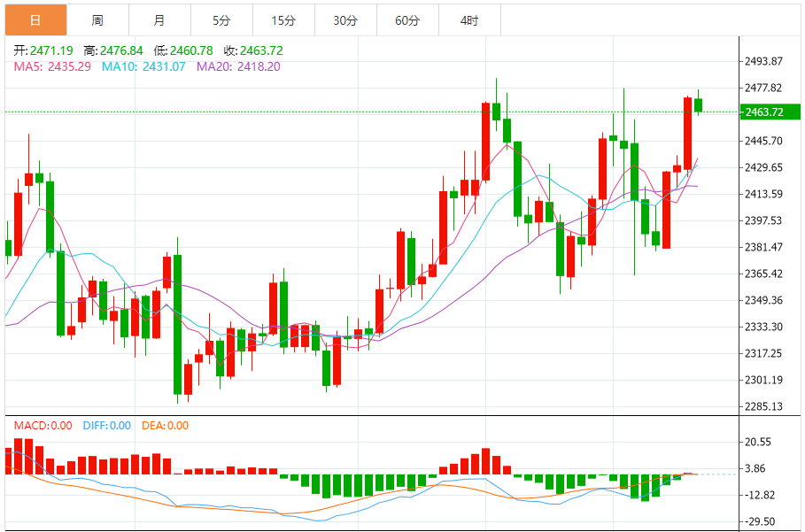This screenshot has width=805, height=532.
Task: Click the 3.86 MACD axis label
Action: pos(755,468)
